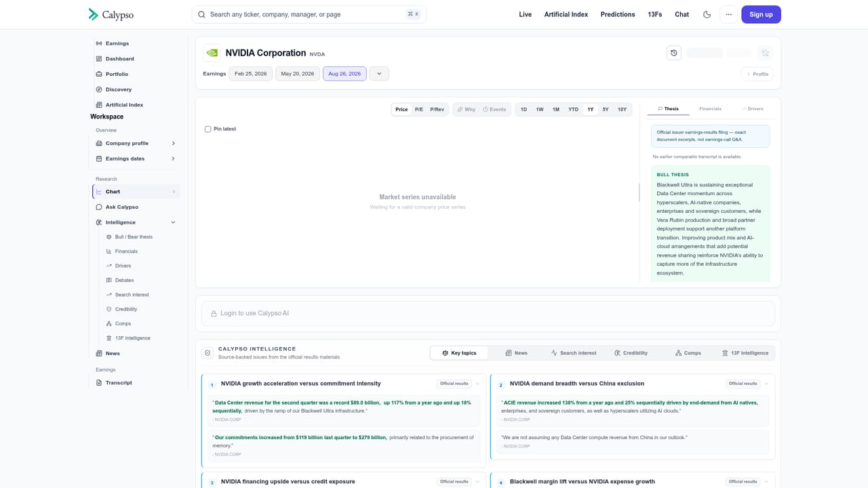Viewport: 868px width, 488px height.
Task: Collapse NVIDIA growth acceleration topic card
Action: pyautogui.click(x=477, y=384)
